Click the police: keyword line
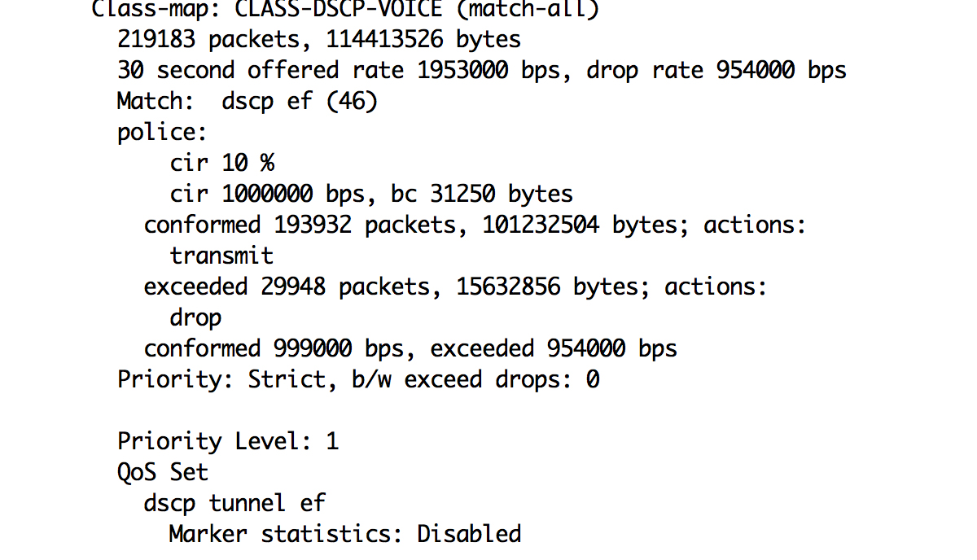The width and height of the screenshot is (977, 560). pos(163,133)
